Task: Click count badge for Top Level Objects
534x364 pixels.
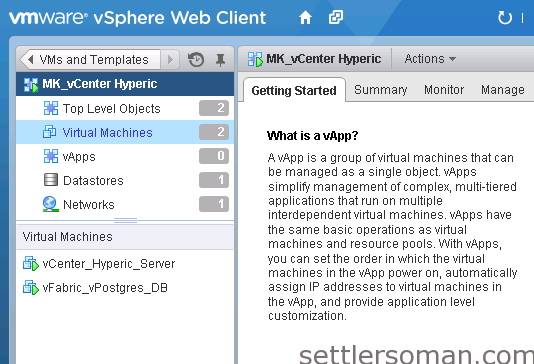Action: (x=214, y=108)
